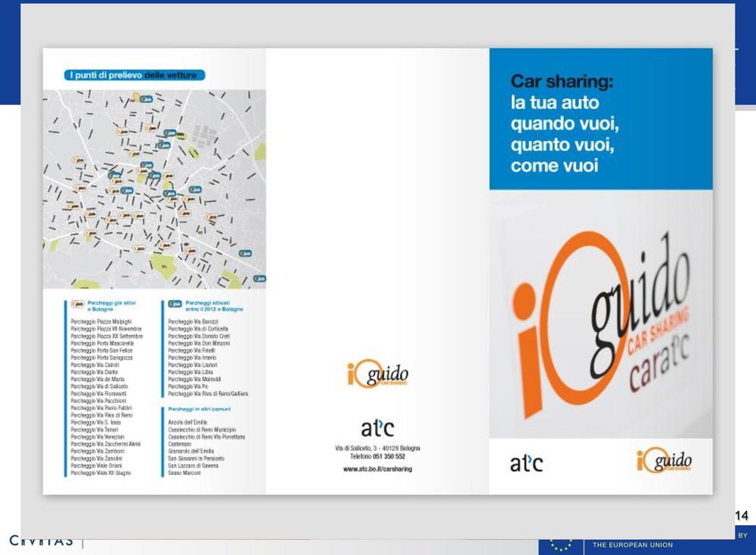Open the www.atc.bo.it/carsharing link
The height and width of the screenshot is (555, 756).
tap(377, 468)
